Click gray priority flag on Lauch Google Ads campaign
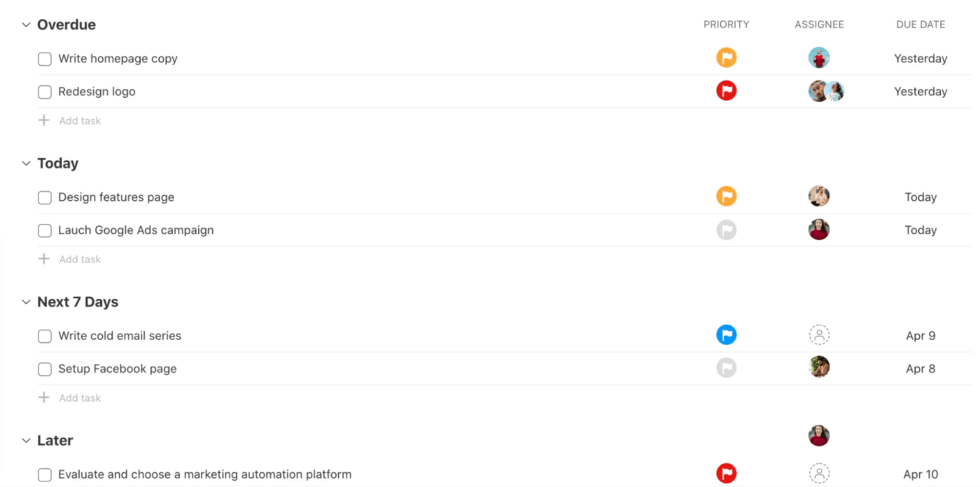The width and height of the screenshot is (980, 487). point(726,230)
